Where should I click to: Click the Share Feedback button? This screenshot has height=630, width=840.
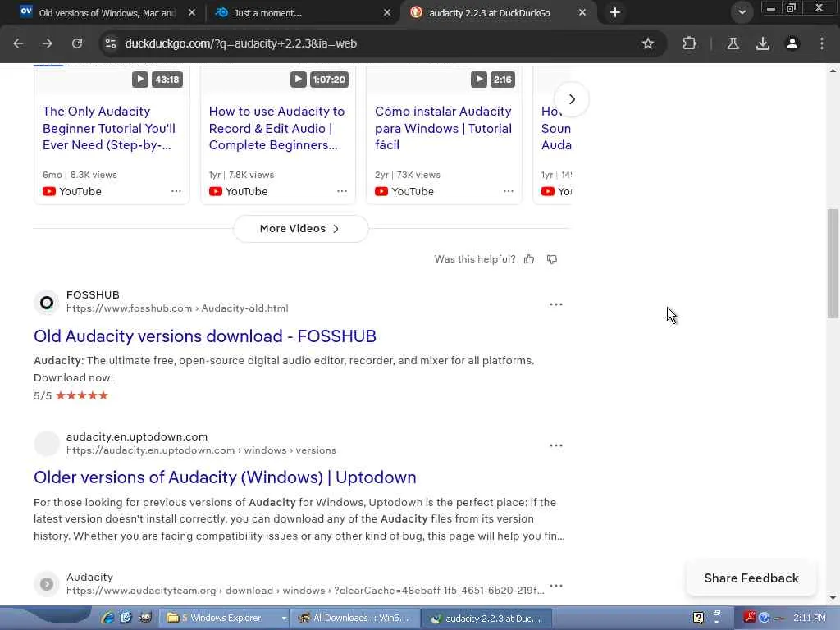[x=751, y=578]
